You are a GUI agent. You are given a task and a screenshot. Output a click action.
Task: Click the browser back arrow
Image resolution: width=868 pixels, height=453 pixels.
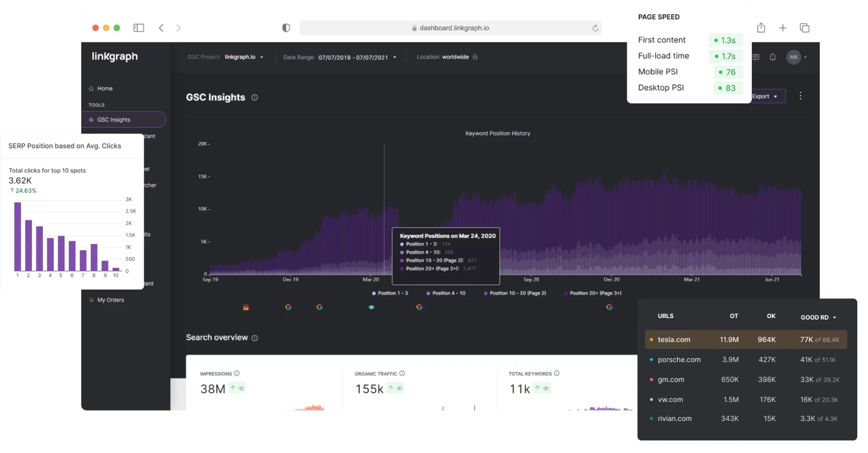coord(161,28)
